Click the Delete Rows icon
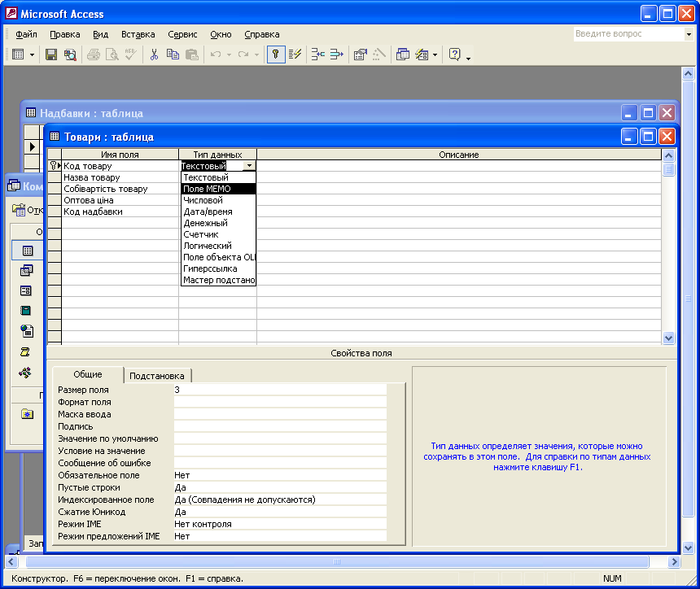Image resolution: width=700 pixels, height=589 pixels. pyautogui.click(x=337, y=55)
